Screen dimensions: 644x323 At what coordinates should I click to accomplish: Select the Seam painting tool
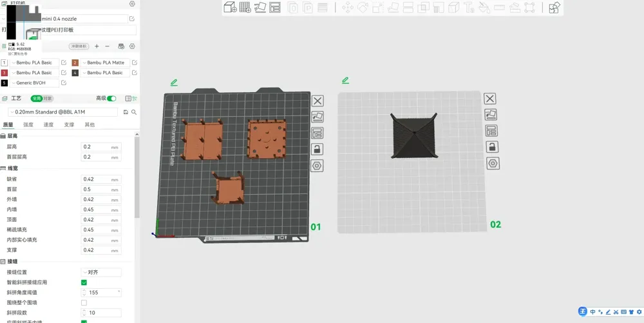click(x=453, y=7)
